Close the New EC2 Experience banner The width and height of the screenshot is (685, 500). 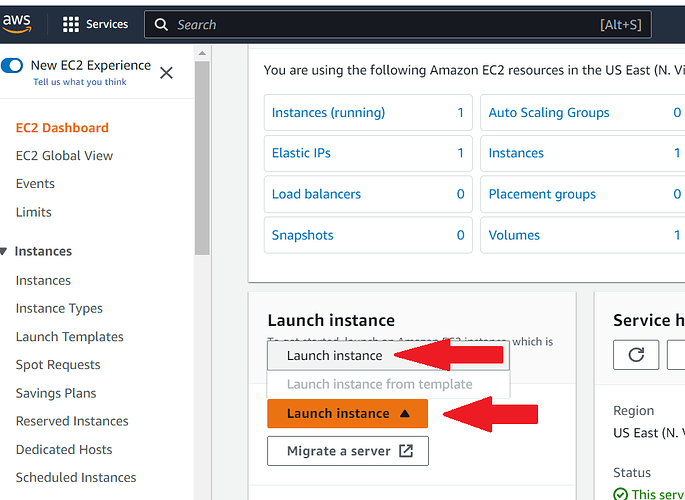click(166, 73)
